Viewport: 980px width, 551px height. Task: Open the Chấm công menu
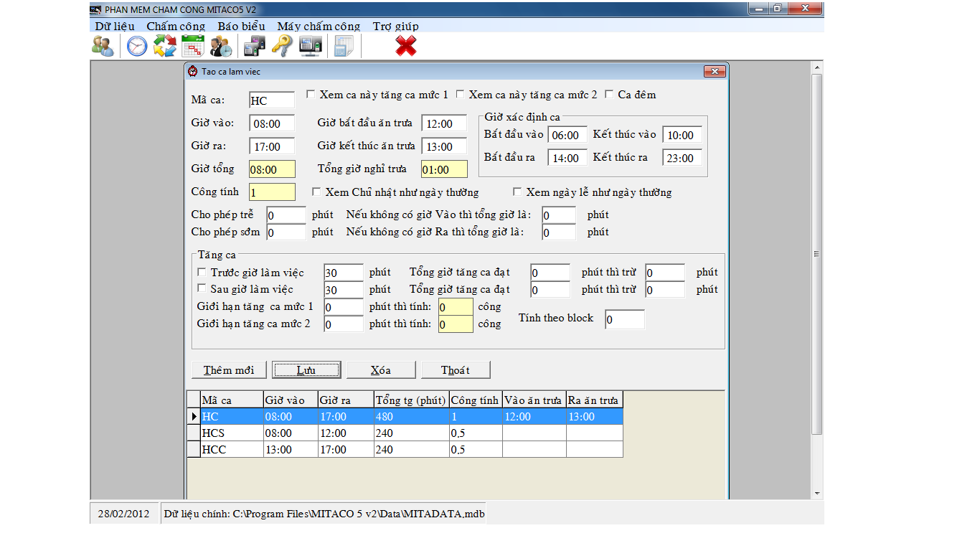click(176, 26)
